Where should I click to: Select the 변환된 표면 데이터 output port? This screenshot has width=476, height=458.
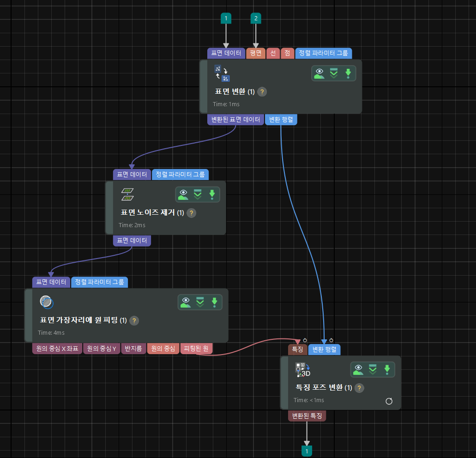tap(235, 120)
